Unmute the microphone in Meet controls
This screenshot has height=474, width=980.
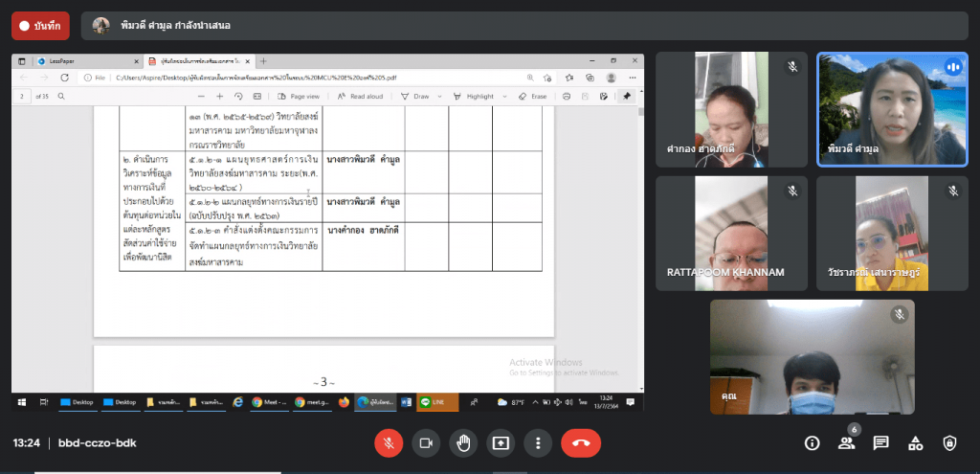tap(389, 442)
